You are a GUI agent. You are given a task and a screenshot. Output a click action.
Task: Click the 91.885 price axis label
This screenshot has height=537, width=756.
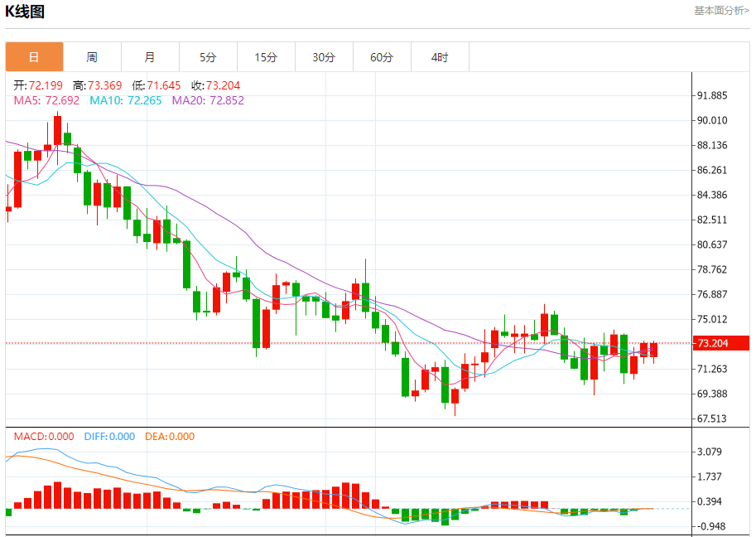pos(712,95)
